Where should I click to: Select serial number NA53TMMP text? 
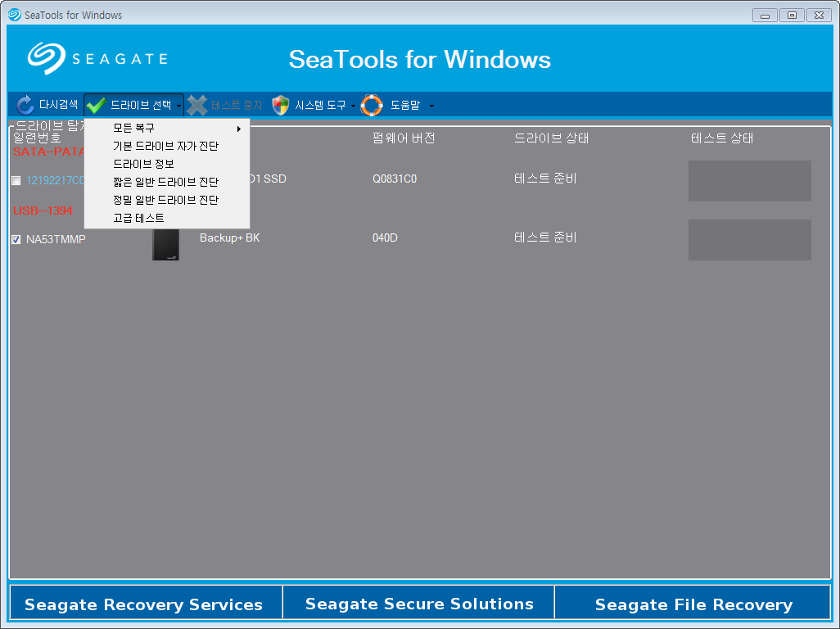[56, 239]
